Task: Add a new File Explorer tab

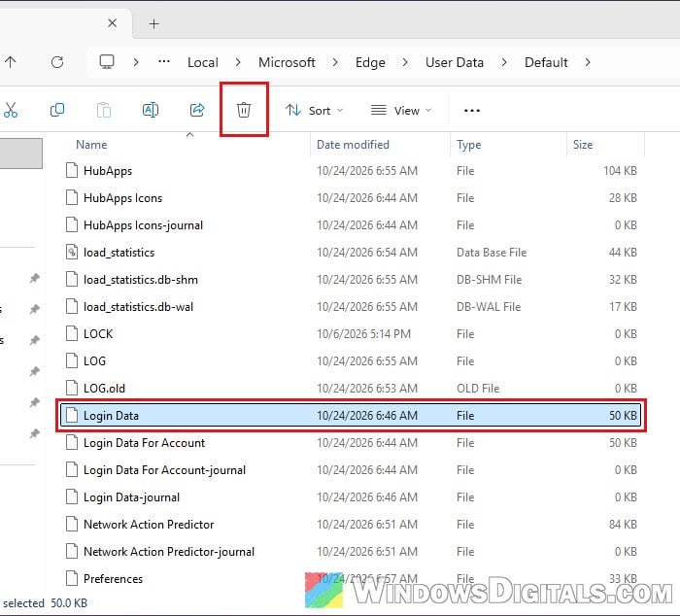Action: (x=153, y=23)
